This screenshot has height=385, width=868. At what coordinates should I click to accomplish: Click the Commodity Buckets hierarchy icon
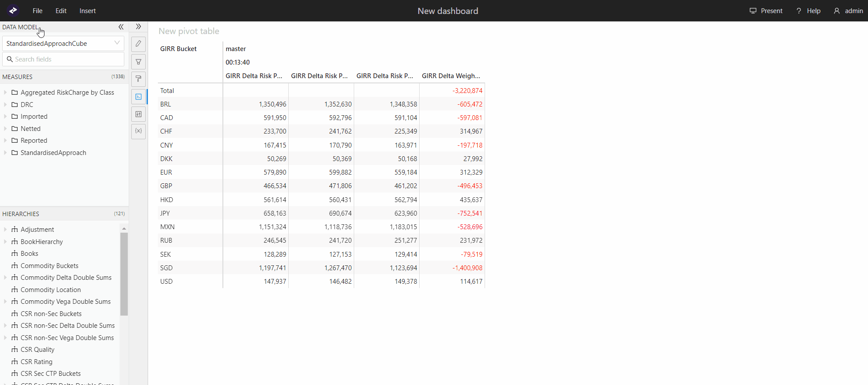click(15, 266)
